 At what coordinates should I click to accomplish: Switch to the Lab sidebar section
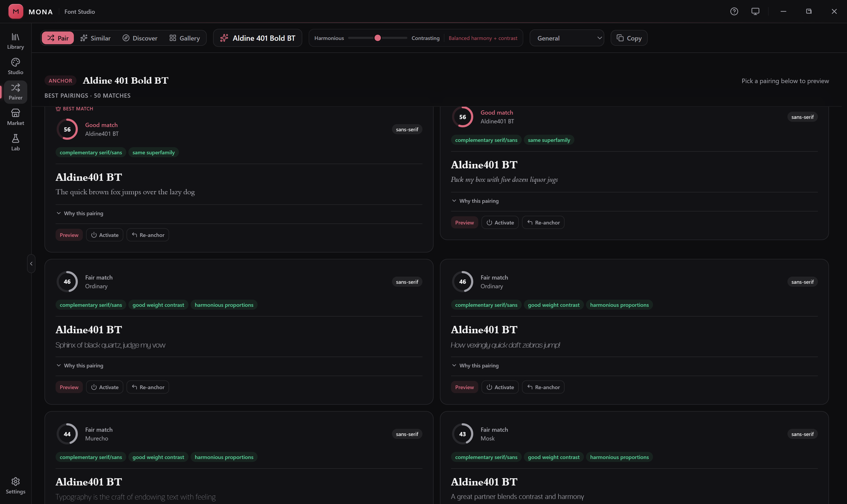tap(16, 143)
